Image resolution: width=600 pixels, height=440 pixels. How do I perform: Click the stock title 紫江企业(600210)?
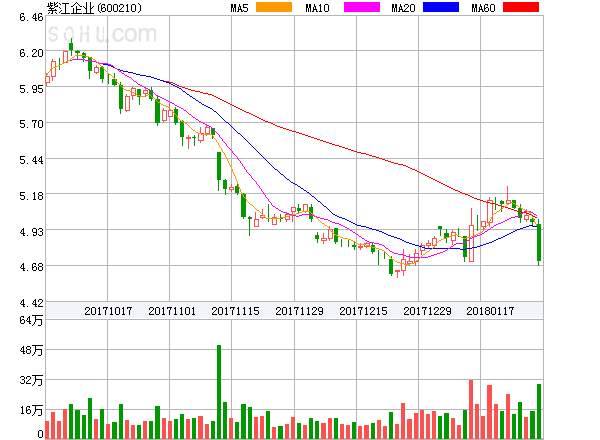pyautogui.click(x=93, y=8)
